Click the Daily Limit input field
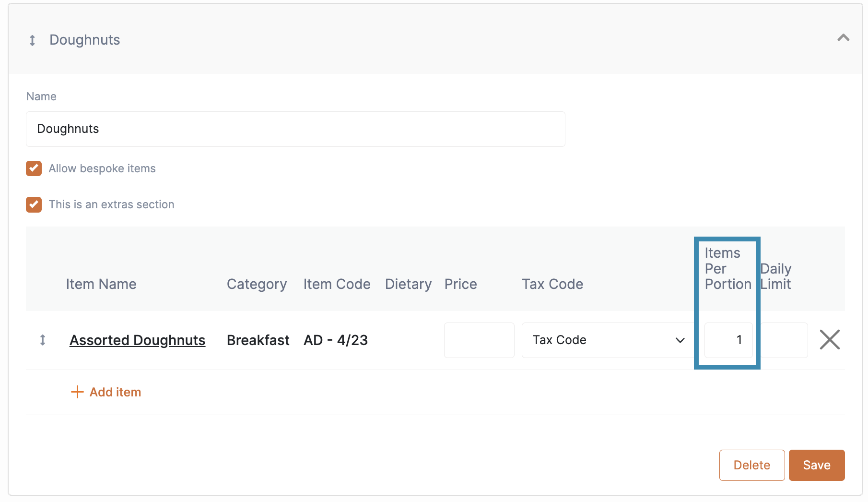Image resolution: width=868 pixels, height=502 pixels. point(785,340)
